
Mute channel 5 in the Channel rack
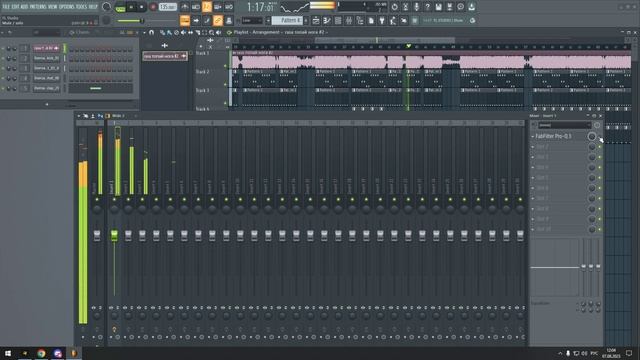pyautogui.click(x=3, y=89)
